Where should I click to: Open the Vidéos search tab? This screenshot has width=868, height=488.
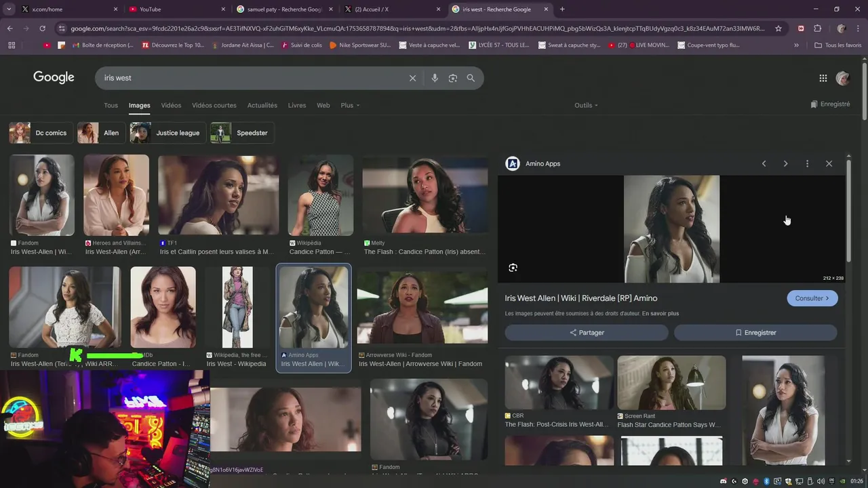171,105
